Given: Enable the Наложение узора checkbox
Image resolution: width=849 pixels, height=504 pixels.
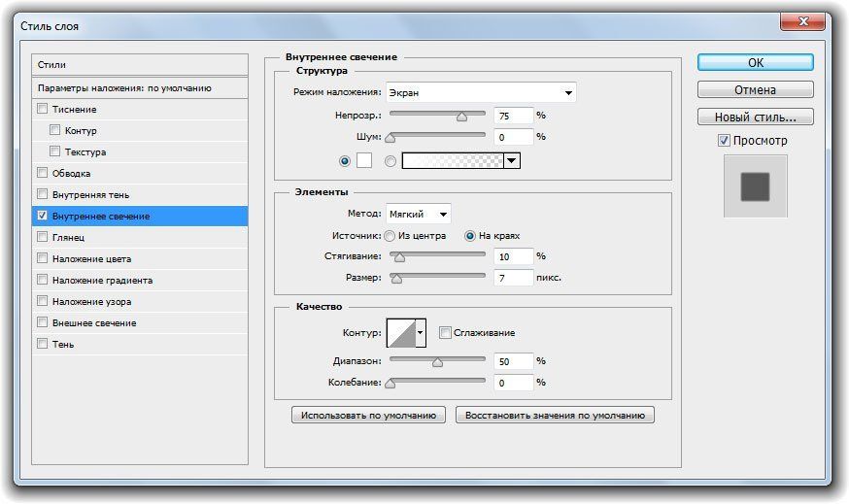Looking at the screenshot, I should [42, 301].
